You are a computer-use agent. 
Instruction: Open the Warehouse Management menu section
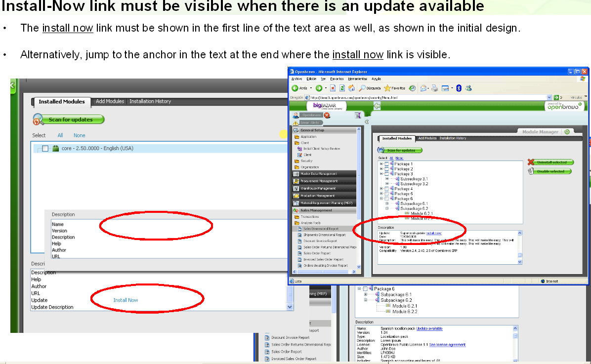click(x=324, y=188)
